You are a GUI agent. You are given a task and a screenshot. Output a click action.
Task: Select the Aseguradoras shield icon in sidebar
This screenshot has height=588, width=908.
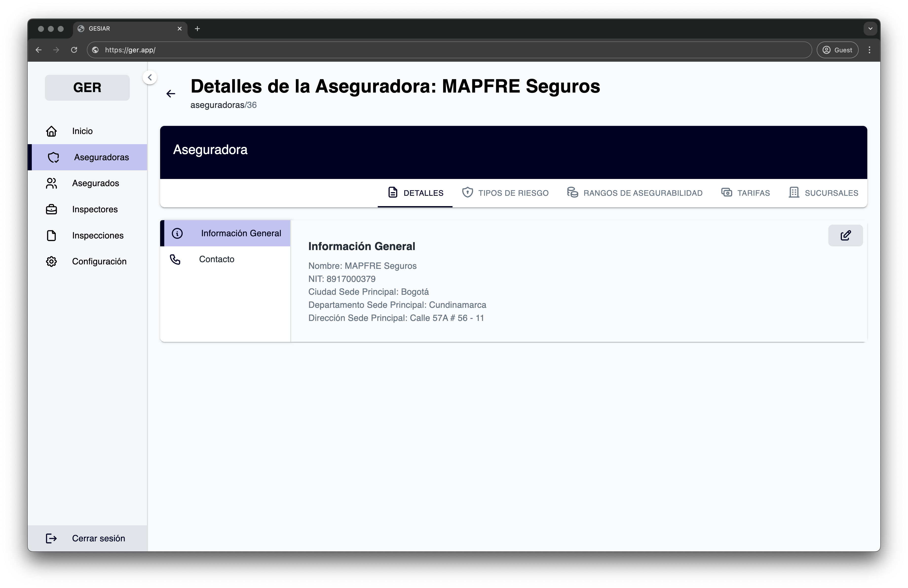tap(53, 157)
